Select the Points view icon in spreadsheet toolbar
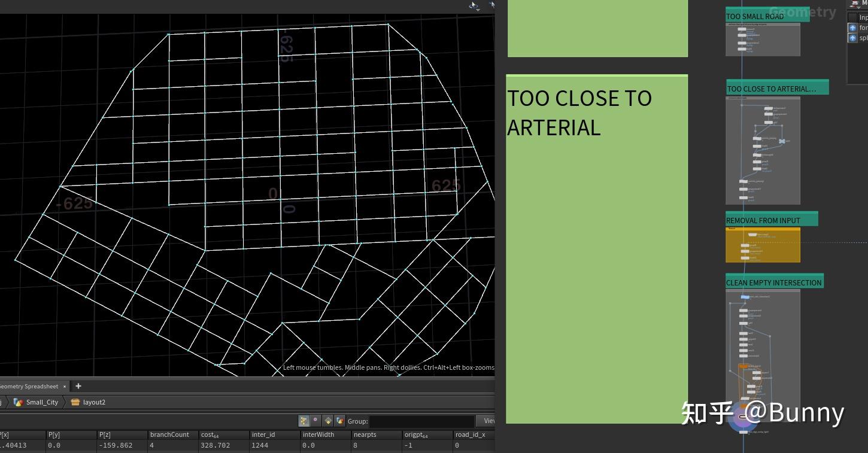 tap(304, 421)
